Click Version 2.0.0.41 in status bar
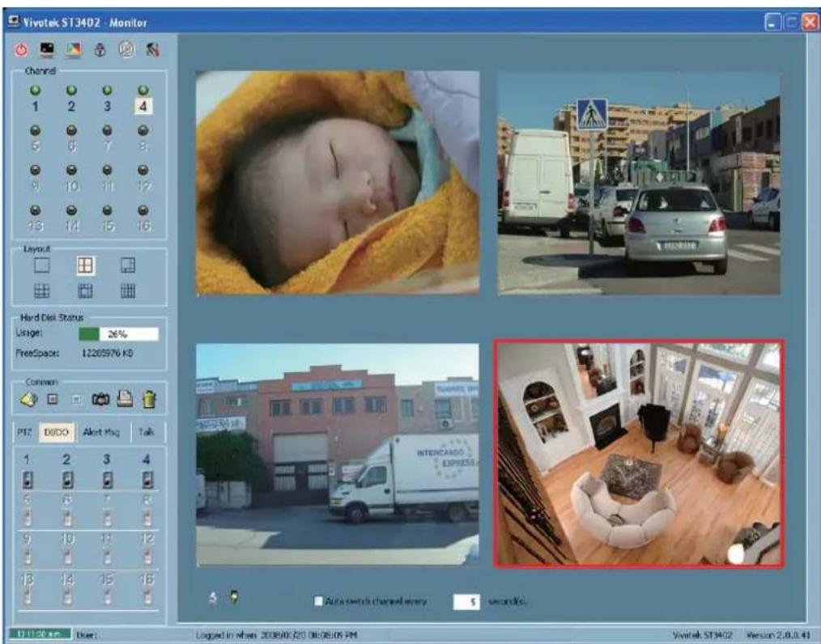Image resolution: width=821 pixels, height=644 pixels. [x=777, y=634]
